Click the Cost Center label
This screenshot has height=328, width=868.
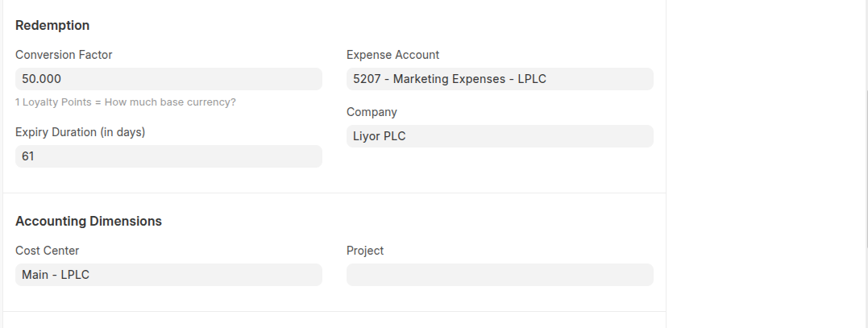pyautogui.click(x=47, y=251)
